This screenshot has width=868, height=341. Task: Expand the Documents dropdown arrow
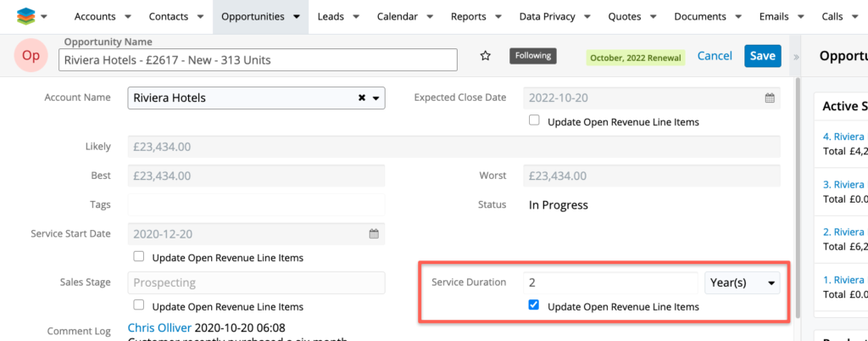(738, 17)
